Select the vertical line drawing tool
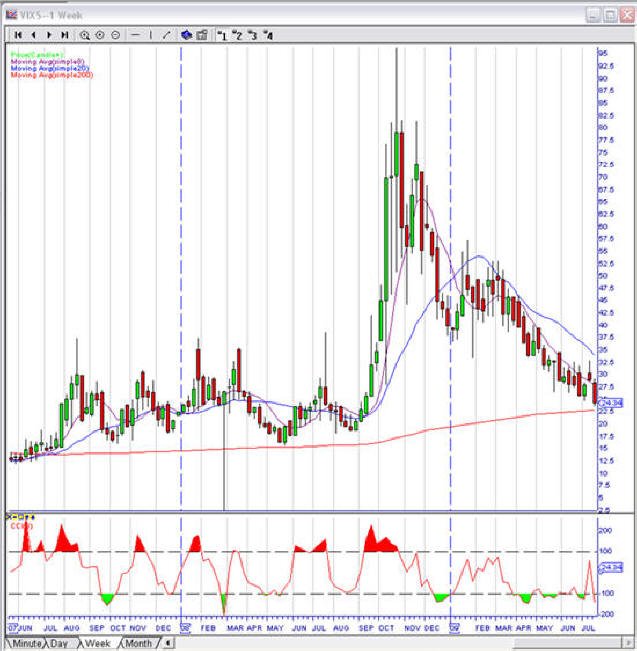Screen dimensions: 637x651 151,35
